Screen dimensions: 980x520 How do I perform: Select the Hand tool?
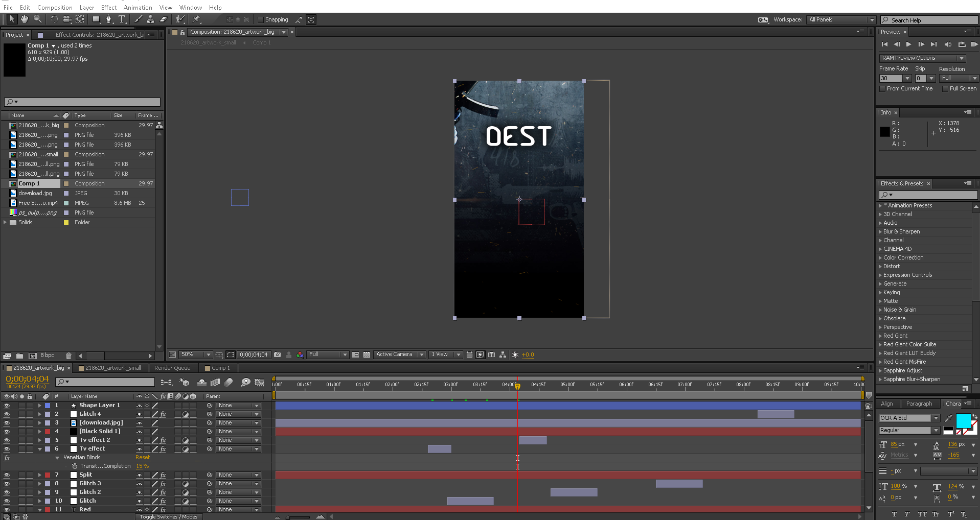[24, 19]
